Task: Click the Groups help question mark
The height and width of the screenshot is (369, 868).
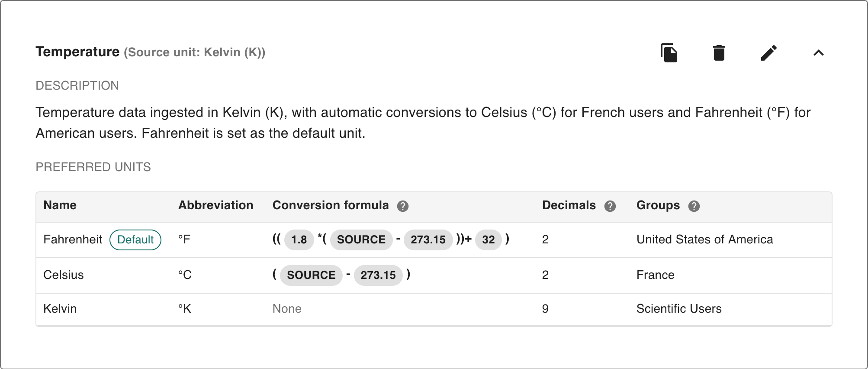Action: (694, 206)
